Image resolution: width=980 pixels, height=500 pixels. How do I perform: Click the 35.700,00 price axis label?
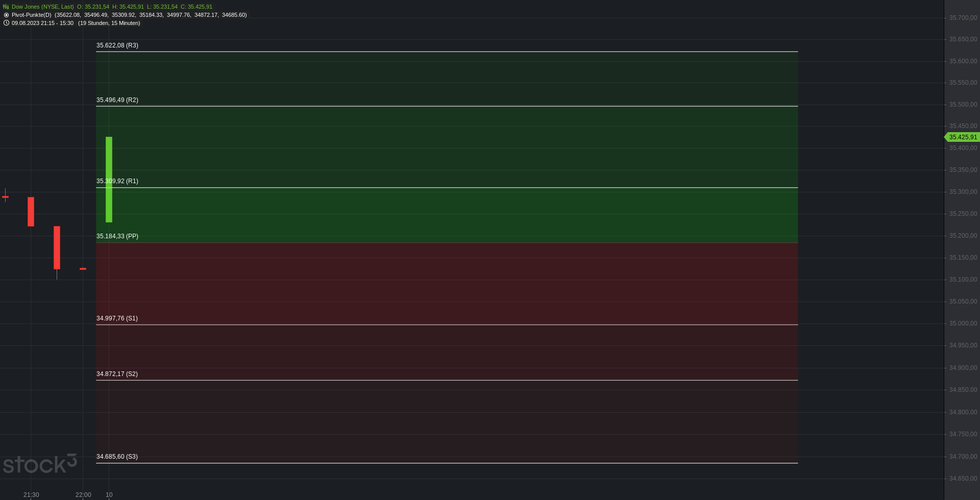point(963,18)
